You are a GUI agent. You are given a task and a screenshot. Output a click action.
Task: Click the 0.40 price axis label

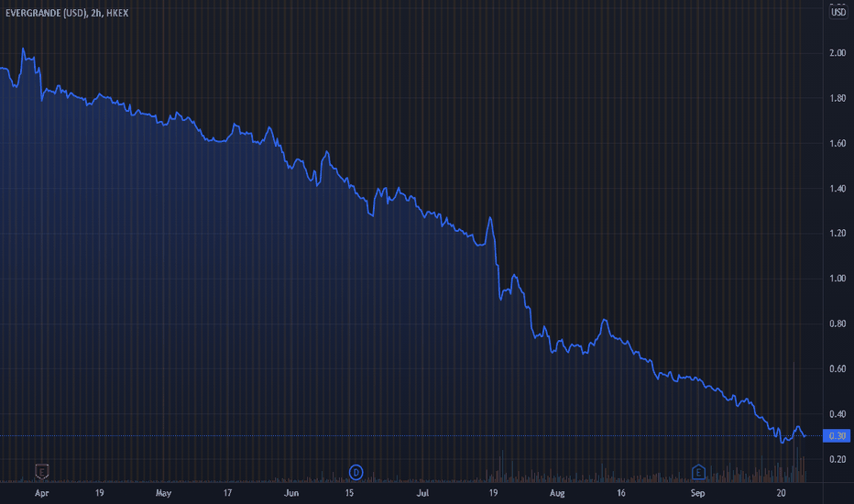coord(838,414)
